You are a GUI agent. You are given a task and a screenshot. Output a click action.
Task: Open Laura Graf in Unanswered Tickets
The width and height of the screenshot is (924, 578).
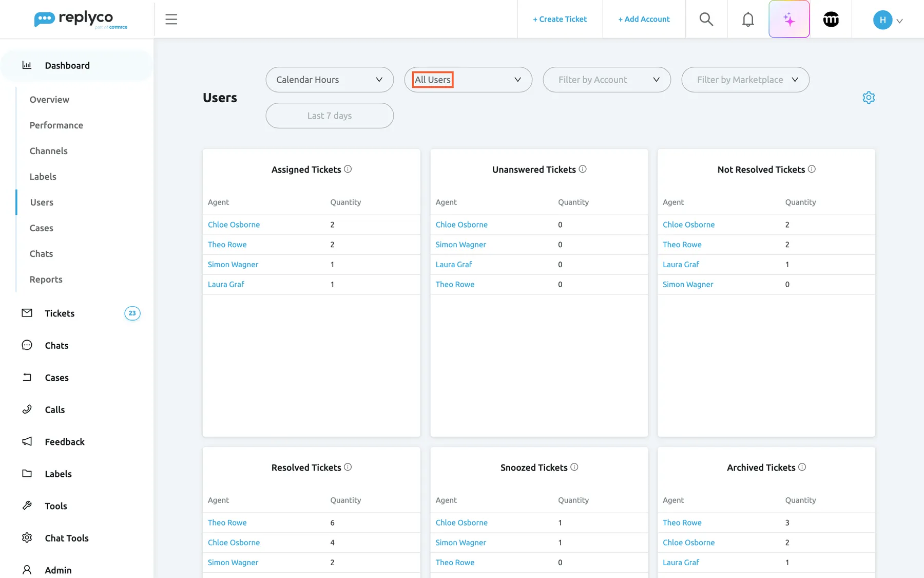(454, 264)
